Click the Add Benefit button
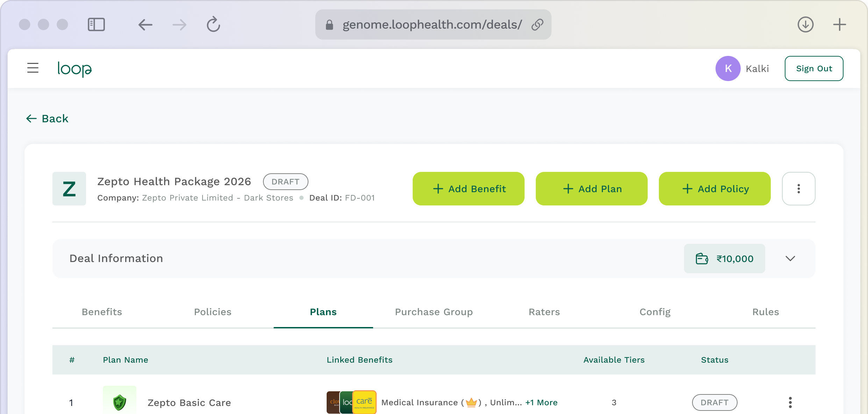The height and width of the screenshot is (414, 868). 469,189
